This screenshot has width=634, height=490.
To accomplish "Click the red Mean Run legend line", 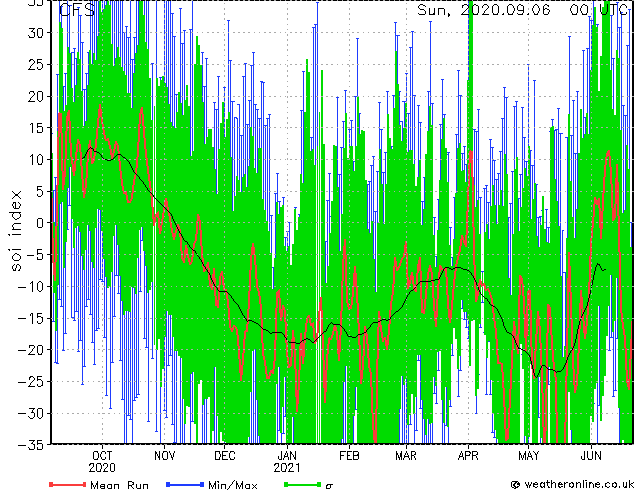I will point(68,484).
